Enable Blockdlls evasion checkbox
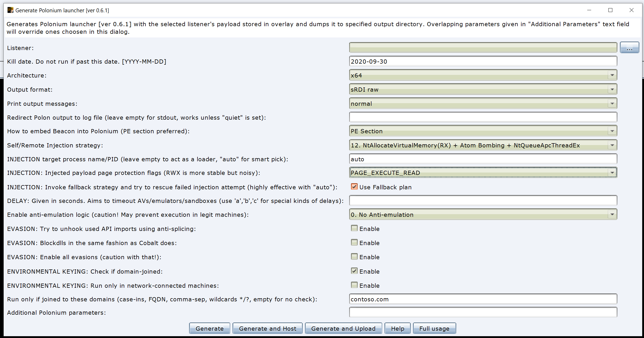This screenshot has height=338, width=644. (354, 242)
